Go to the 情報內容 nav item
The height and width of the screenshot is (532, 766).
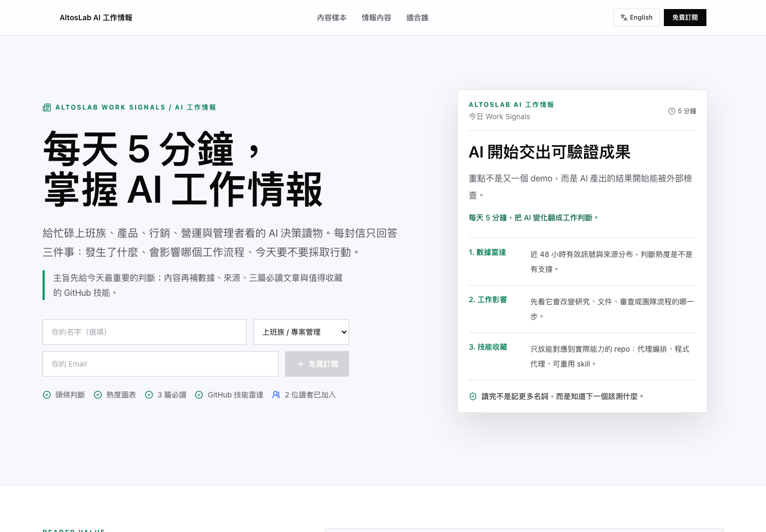click(377, 18)
